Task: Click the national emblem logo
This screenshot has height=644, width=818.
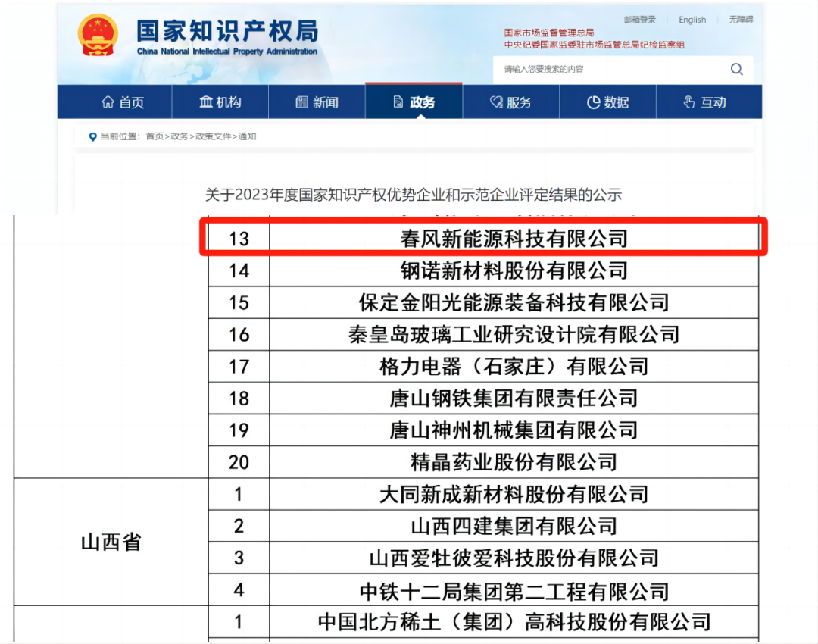Action: [x=98, y=35]
